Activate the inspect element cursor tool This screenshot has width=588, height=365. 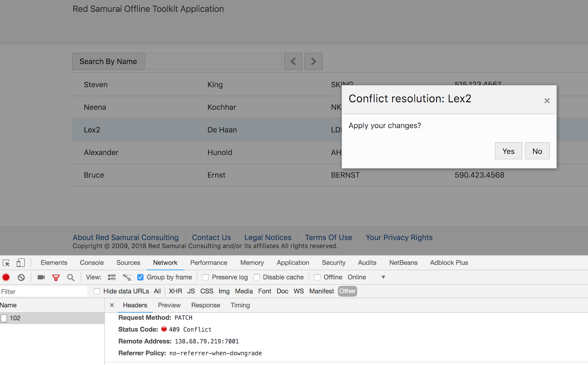click(6, 263)
